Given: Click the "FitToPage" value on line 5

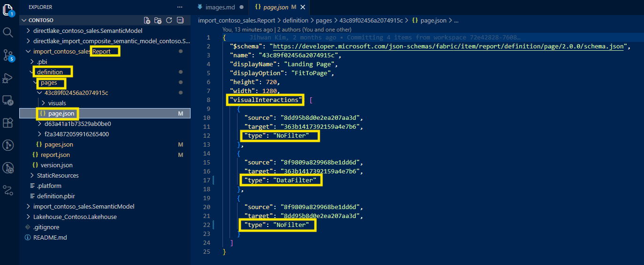Looking at the screenshot, I should click(312, 73).
